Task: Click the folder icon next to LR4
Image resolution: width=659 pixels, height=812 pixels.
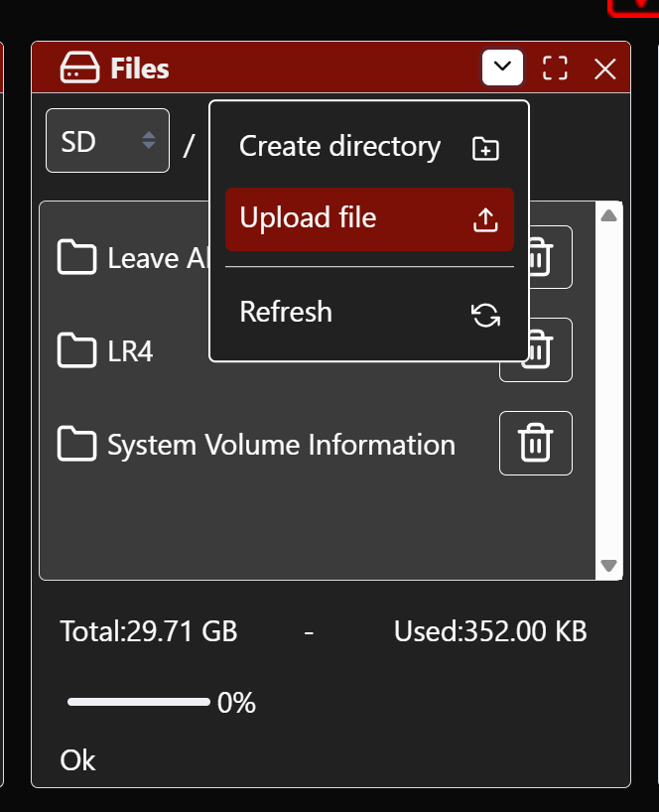Action: click(x=76, y=350)
